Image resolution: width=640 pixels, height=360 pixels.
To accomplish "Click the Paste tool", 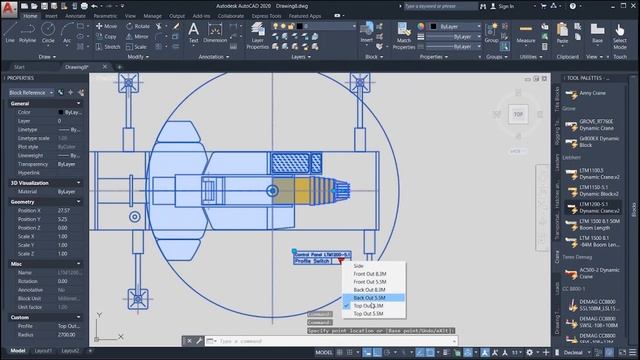I will click(x=562, y=33).
